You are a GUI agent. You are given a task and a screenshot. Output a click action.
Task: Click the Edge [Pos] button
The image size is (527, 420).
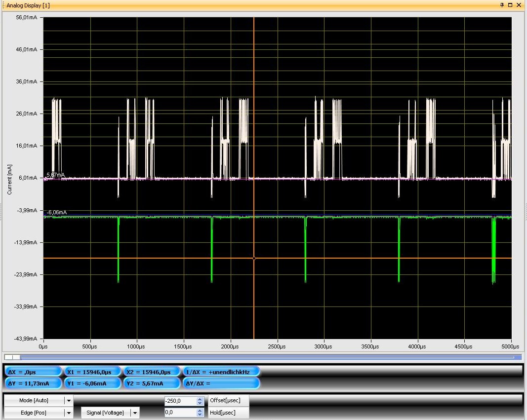(34, 413)
